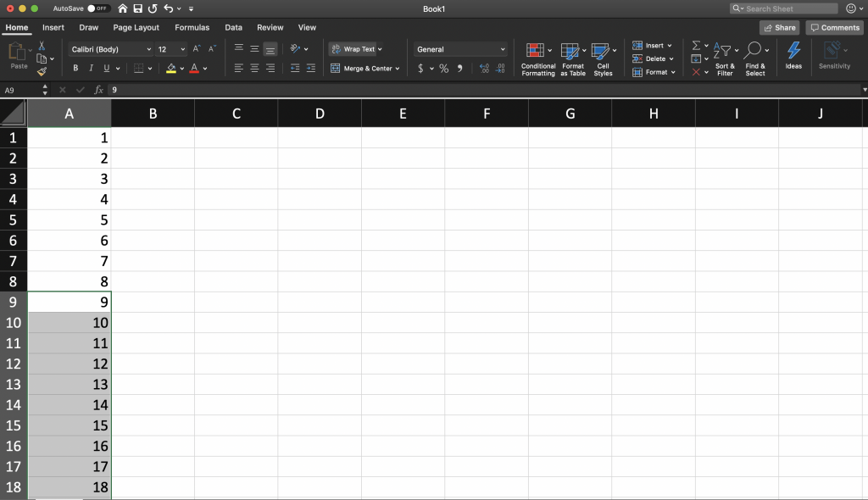868x500 pixels.
Task: Click the Redo circular arrow icon
Action: point(153,8)
